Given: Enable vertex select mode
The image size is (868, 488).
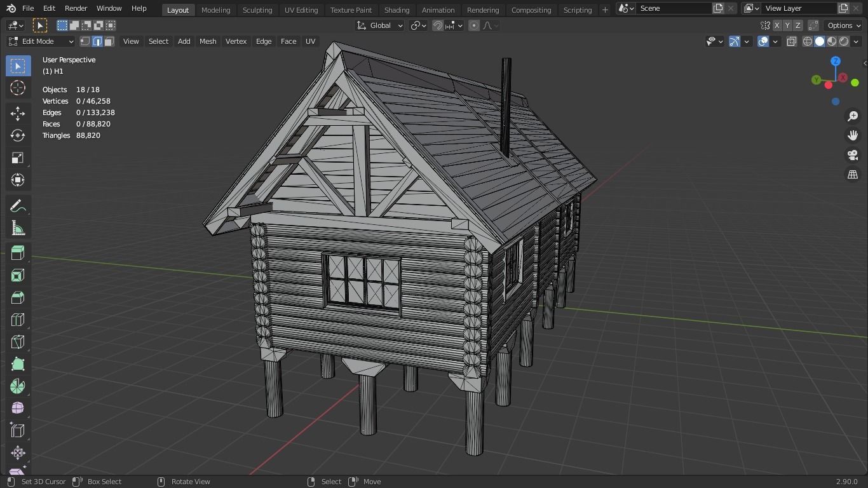Looking at the screenshot, I should point(85,41).
